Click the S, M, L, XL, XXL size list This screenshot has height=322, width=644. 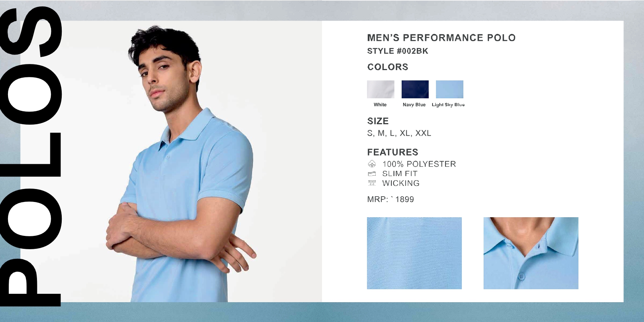(399, 133)
